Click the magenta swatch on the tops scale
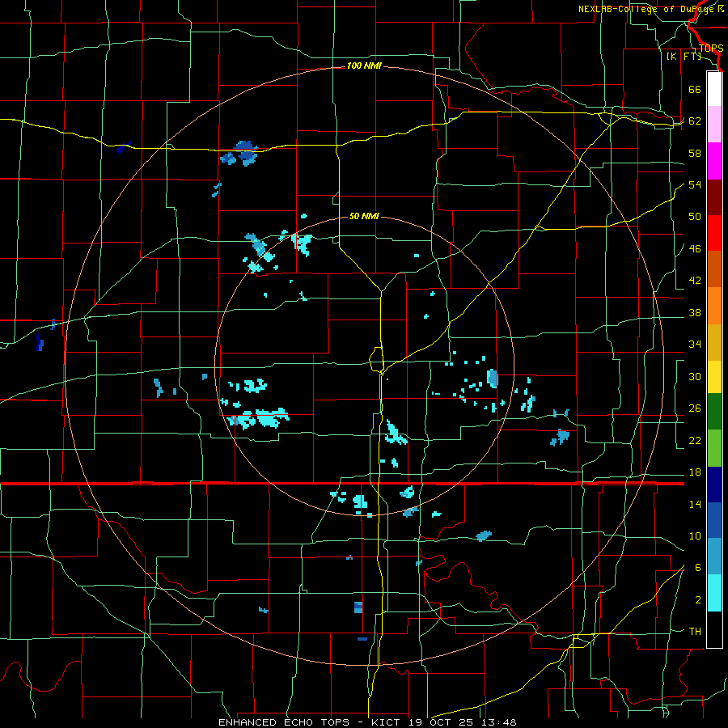Image resolution: width=728 pixels, height=728 pixels. tap(714, 161)
